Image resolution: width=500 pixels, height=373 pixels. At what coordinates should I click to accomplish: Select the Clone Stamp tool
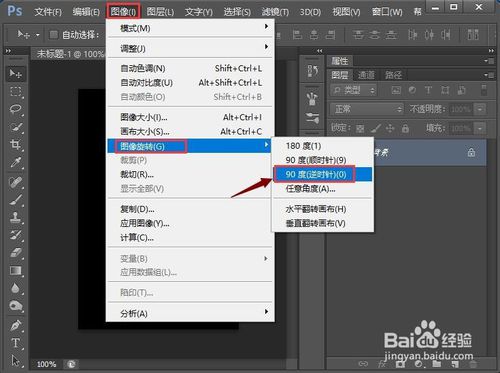15,218
